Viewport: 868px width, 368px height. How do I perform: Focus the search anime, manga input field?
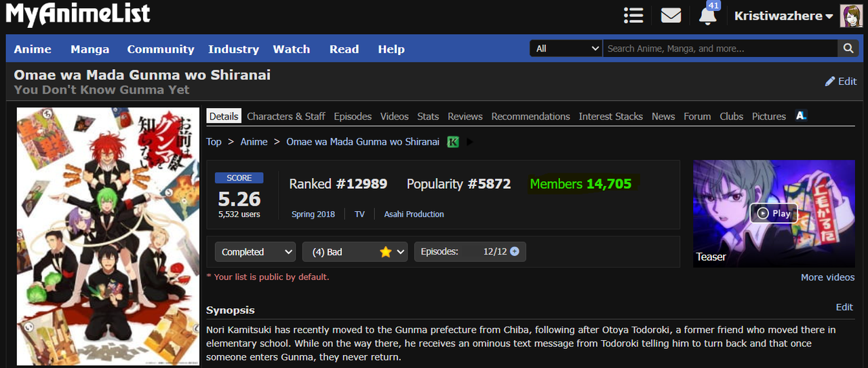pyautogui.click(x=720, y=48)
